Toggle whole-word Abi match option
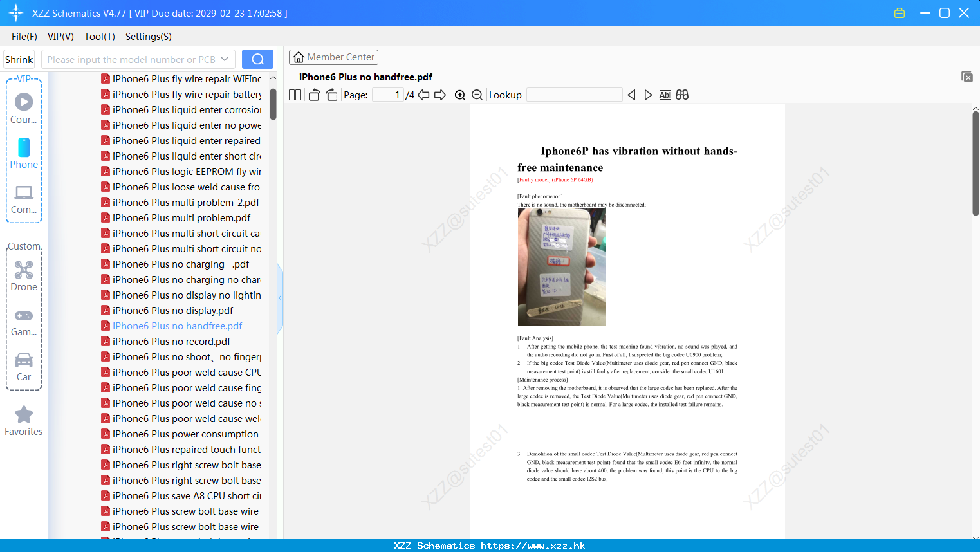This screenshot has width=980, height=552. (x=665, y=95)
